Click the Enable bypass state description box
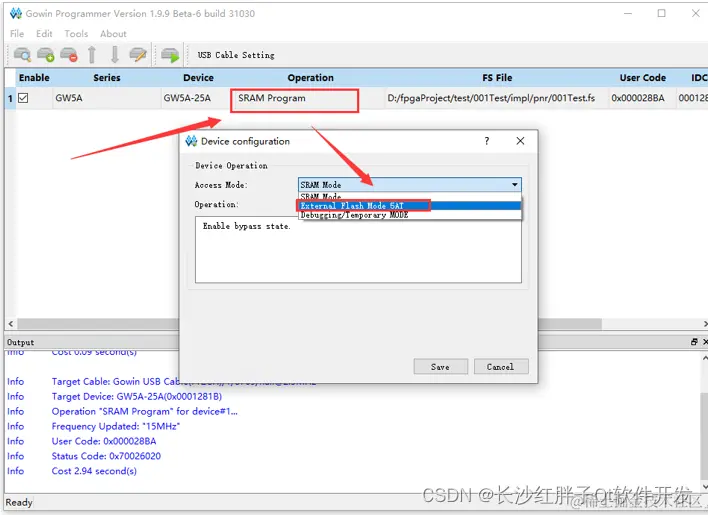The width and height of the screenshot is (708, 515). [x=358, y=249]
